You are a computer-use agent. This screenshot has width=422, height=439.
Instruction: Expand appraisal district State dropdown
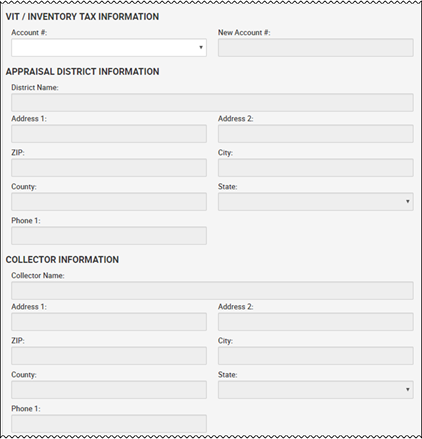(x=316, y=202)
